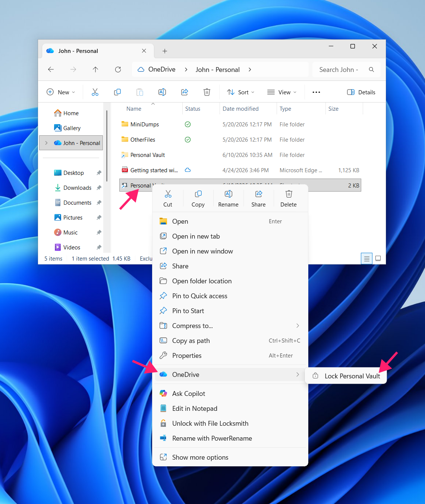Select the Personal Vault folder row

(x=240, y=155)
